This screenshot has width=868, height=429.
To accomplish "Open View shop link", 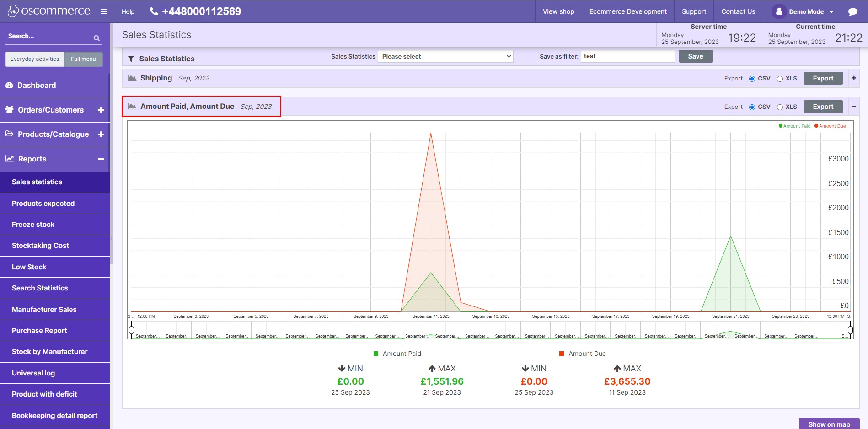I will (558, 11).
